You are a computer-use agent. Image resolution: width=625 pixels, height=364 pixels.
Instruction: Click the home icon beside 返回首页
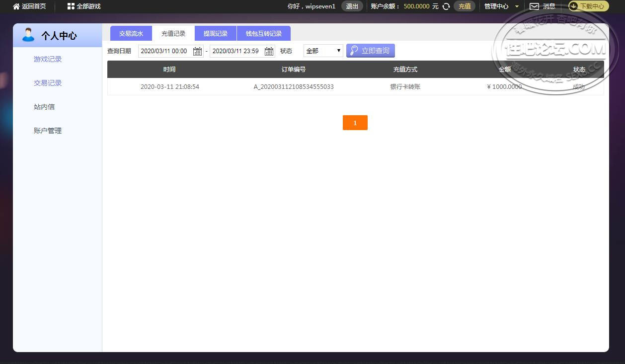[x=16, y=6]
